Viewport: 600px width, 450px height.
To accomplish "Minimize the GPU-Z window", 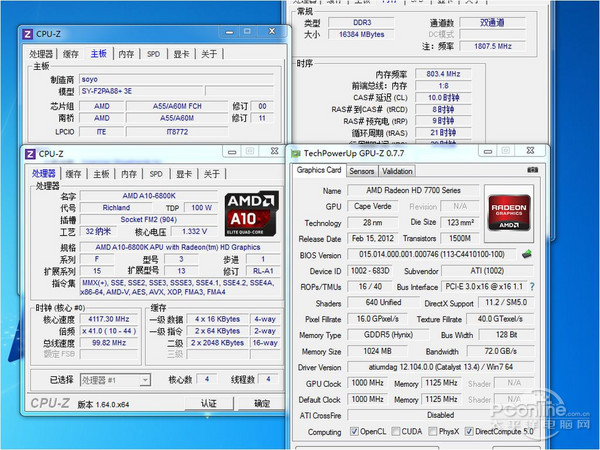I will pyautogui.click(x=488, y=152).
